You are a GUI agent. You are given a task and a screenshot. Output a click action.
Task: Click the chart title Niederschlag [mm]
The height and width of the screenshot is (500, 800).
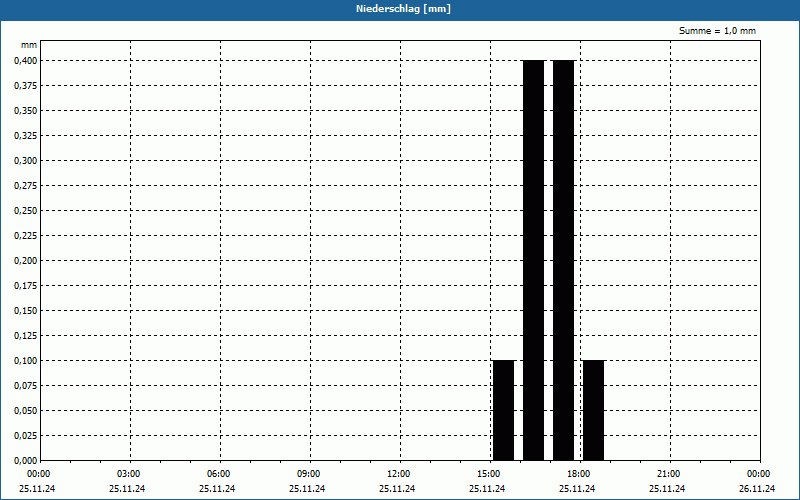coord(403,9)
